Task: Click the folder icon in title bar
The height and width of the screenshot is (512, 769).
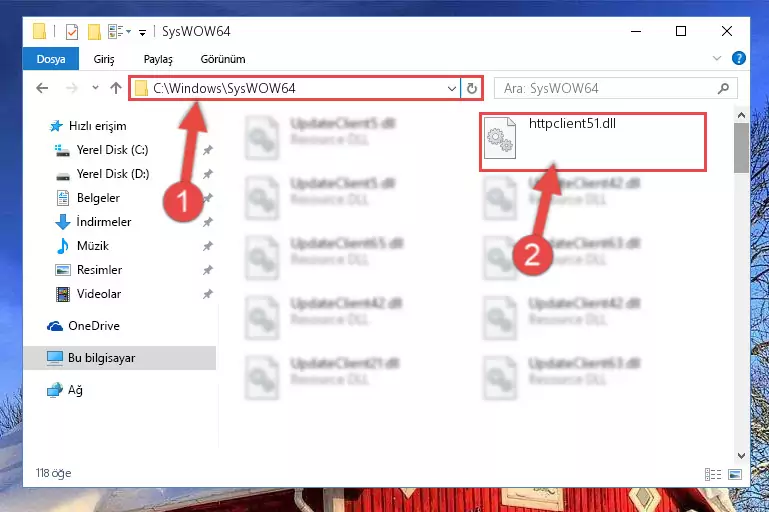Action: [39, 31]
